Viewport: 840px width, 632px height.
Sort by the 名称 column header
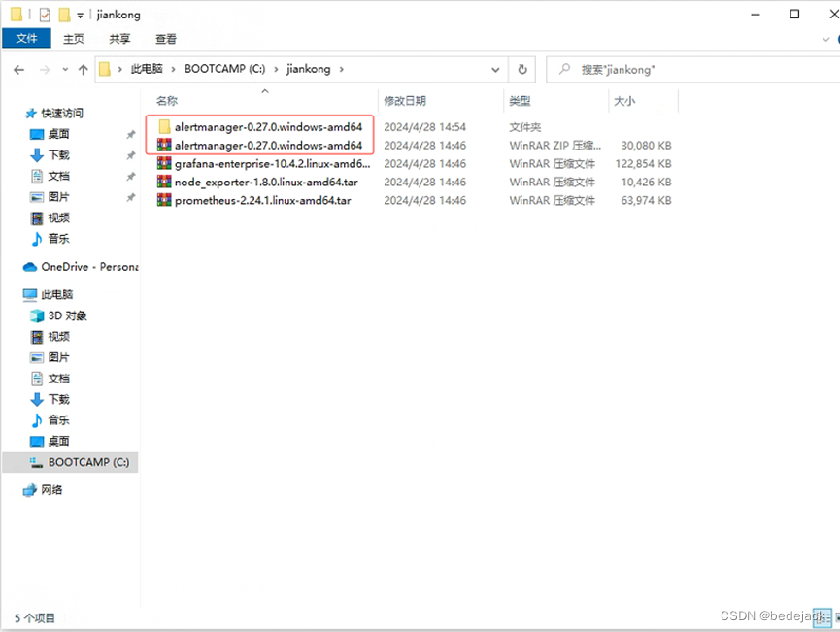pos(167,101)
